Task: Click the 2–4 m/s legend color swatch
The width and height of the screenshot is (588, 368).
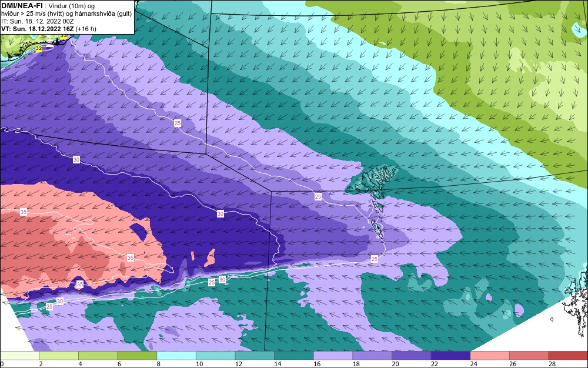Action: point(59,356)
